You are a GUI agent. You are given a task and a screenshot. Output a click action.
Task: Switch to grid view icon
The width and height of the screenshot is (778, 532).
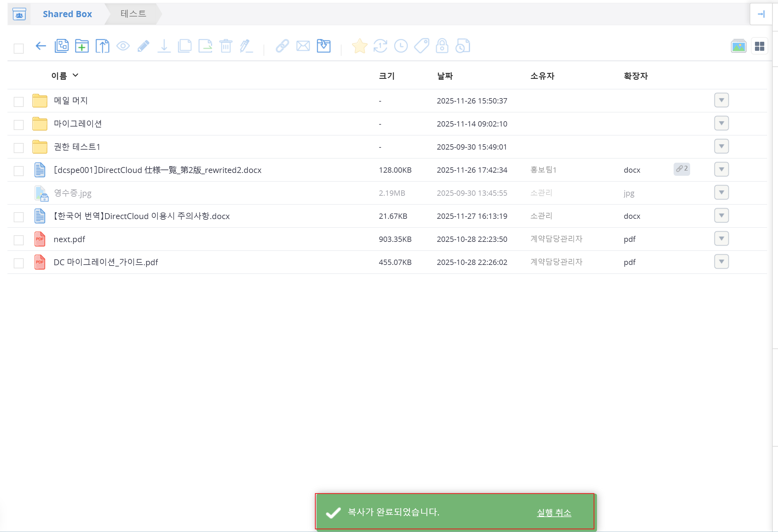coord(759,46)
